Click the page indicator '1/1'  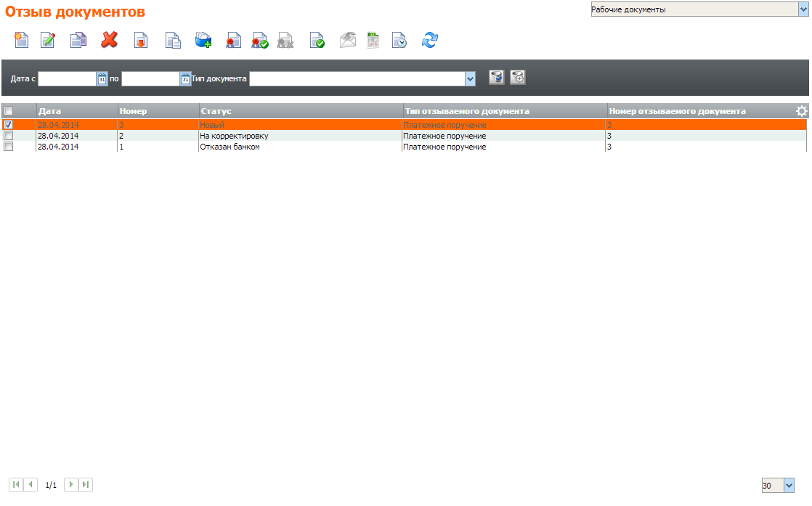(51, 485)
